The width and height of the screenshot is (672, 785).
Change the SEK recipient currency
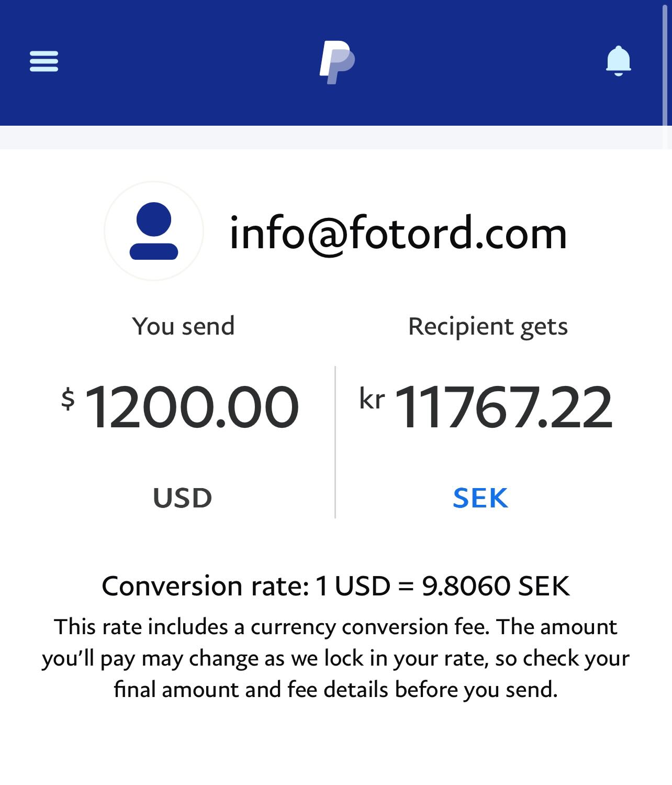coord(480,497)
